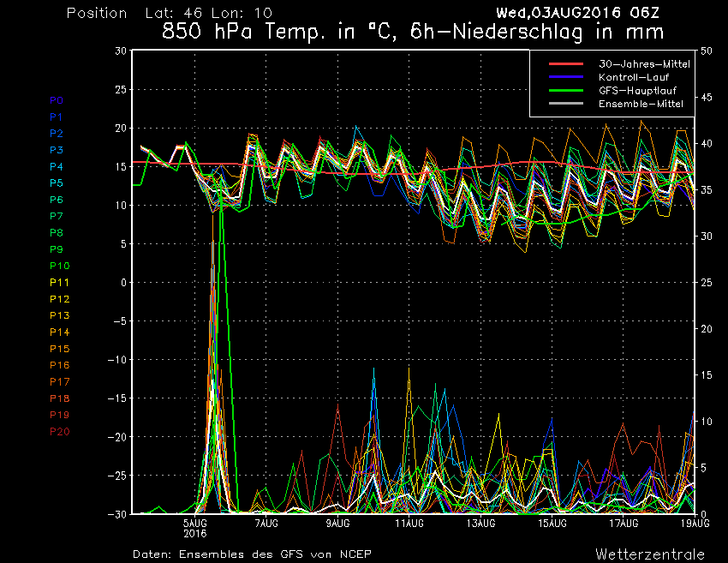Click the P1 ensemble member label
Screen dimensions: 728x563
tap(57, 117)
